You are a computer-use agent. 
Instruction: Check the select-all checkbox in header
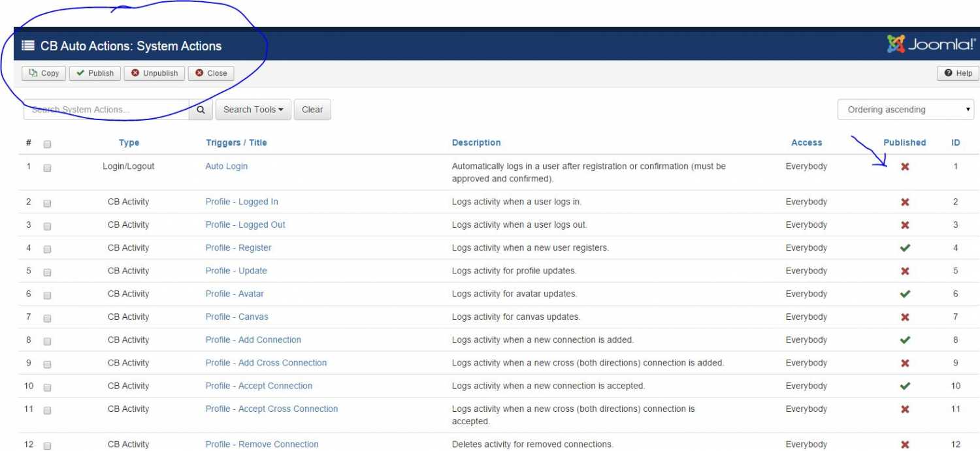(47, 144)
